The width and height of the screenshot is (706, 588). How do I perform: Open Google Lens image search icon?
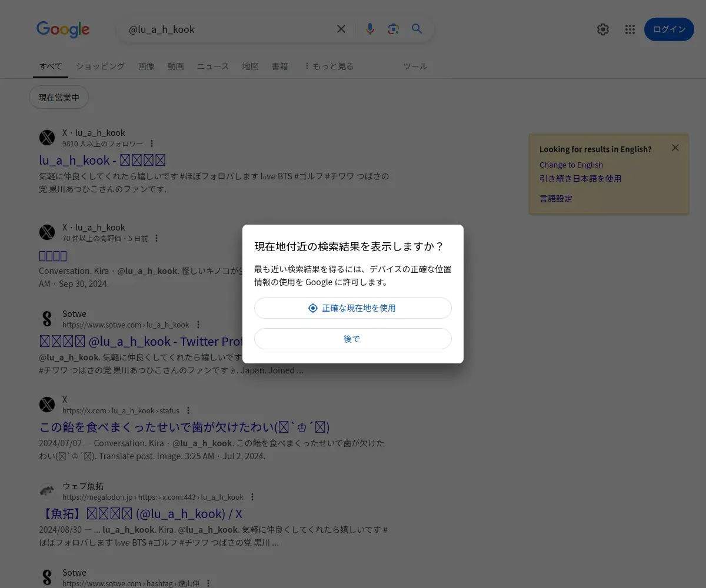tap(394, 29)
